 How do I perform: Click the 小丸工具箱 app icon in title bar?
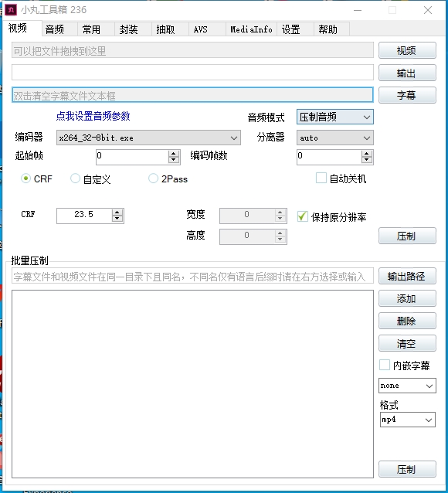pyautogui.click(x=11, y=10)
